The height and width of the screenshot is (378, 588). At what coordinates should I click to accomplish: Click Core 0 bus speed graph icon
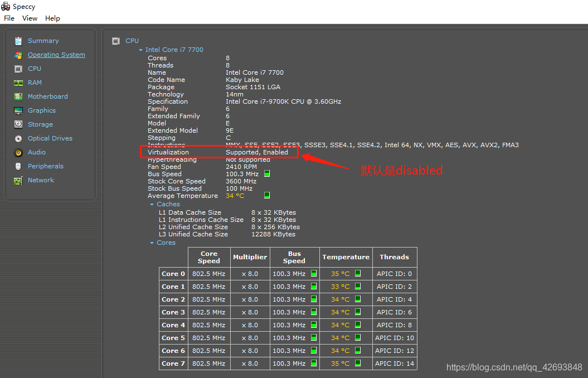tap(313, 273)
